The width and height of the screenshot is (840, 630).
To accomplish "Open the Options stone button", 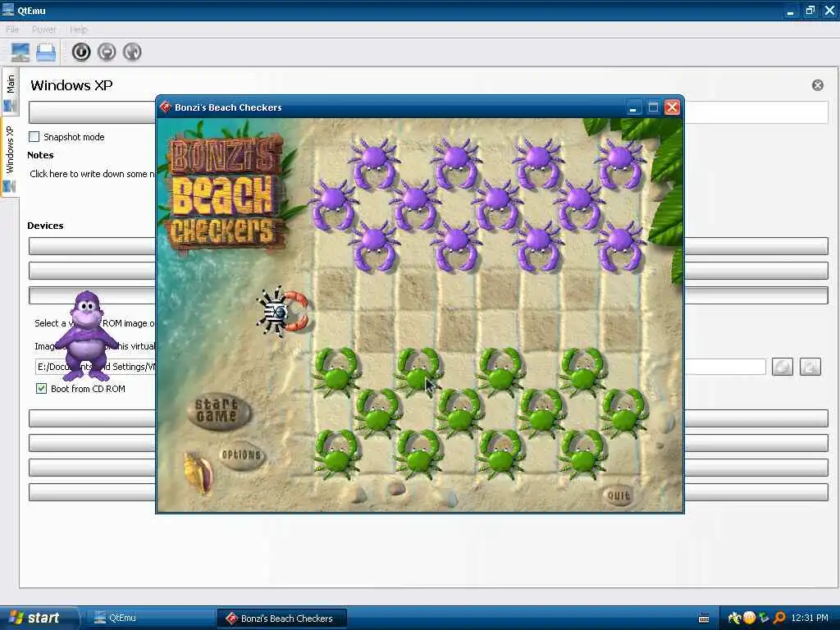I will tap(242, 455).
